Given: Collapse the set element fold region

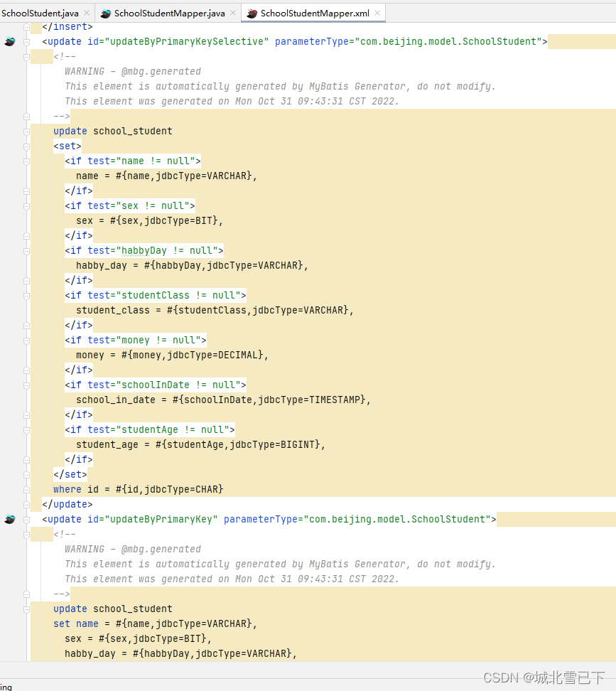Looking at the screenshot, I should (x=26, y=146).
